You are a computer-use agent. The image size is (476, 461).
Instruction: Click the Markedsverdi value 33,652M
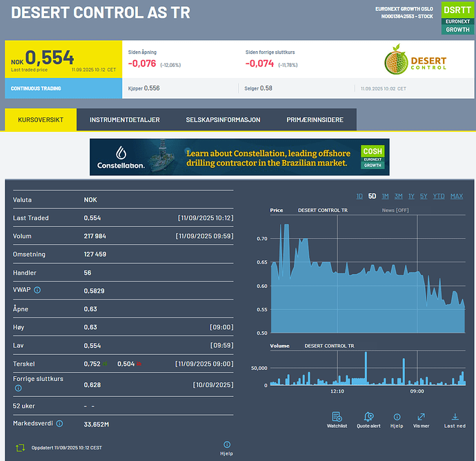click(x=96, y=424)
